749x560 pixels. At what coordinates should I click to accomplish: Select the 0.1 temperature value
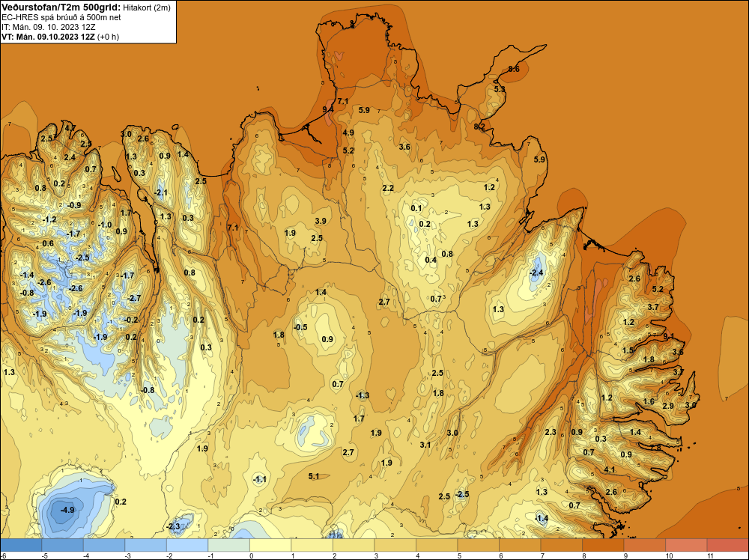(x=416, y=208)
